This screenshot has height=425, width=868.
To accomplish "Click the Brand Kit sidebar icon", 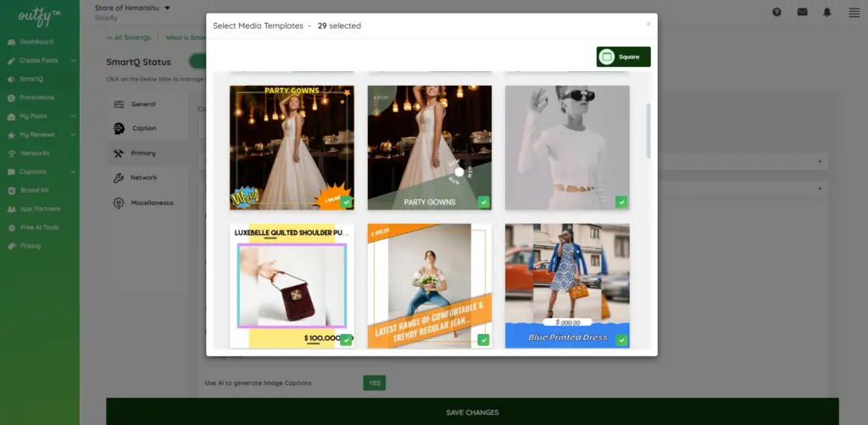I will [11, 190].
